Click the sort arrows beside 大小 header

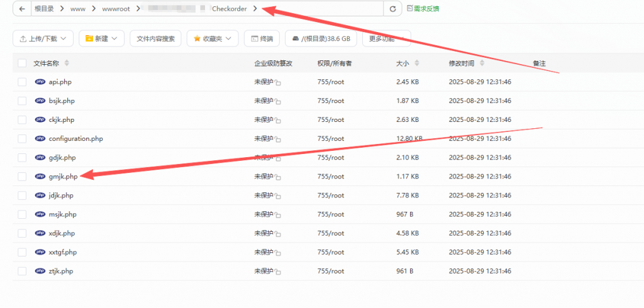pos(418,63)
